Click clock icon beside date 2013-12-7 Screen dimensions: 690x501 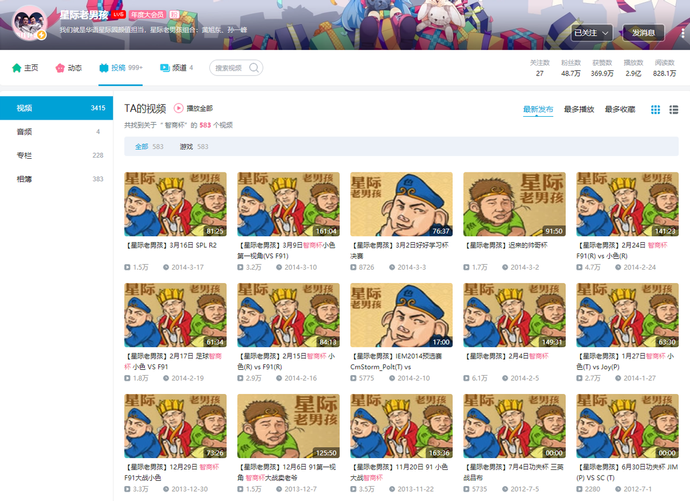click(x=279, y=489)
